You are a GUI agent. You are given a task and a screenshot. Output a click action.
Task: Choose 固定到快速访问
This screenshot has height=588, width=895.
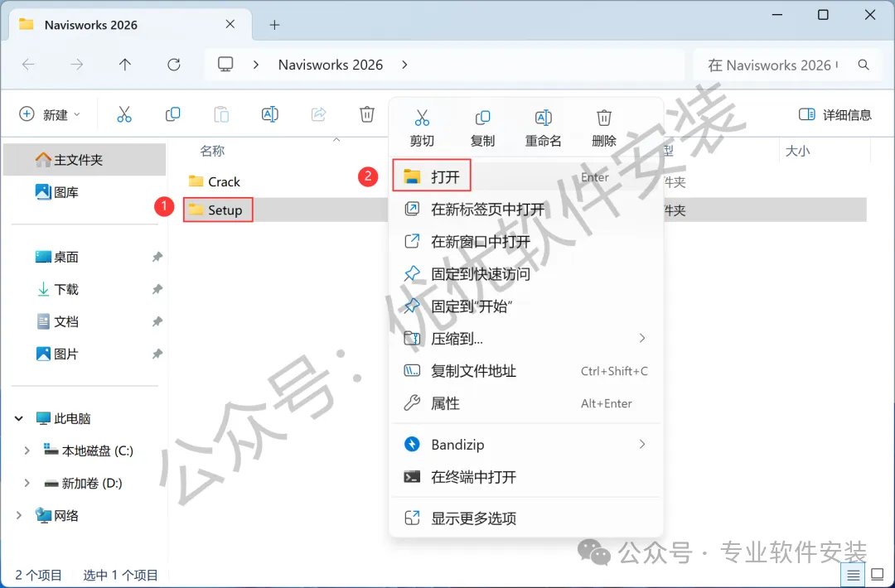click(525, 274)
